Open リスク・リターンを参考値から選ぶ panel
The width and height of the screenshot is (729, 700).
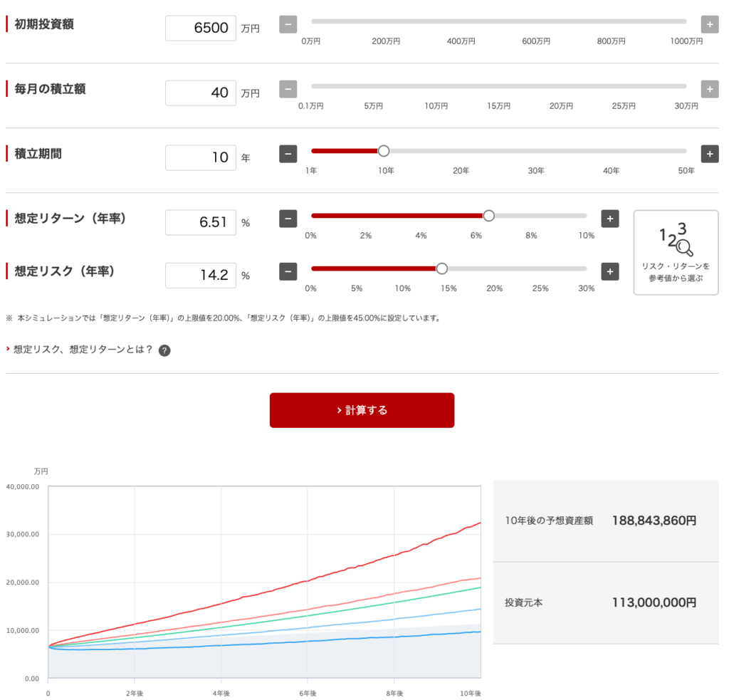676,252
